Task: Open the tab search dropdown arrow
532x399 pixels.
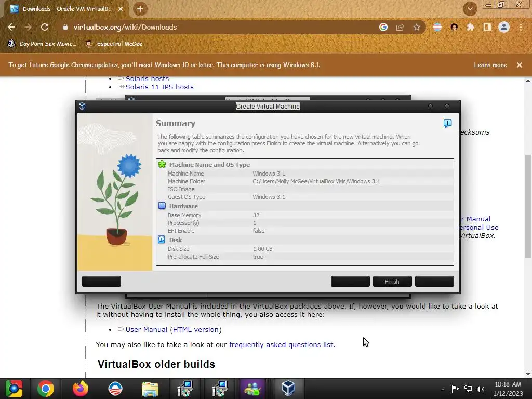Action: (x=470, y=9)
